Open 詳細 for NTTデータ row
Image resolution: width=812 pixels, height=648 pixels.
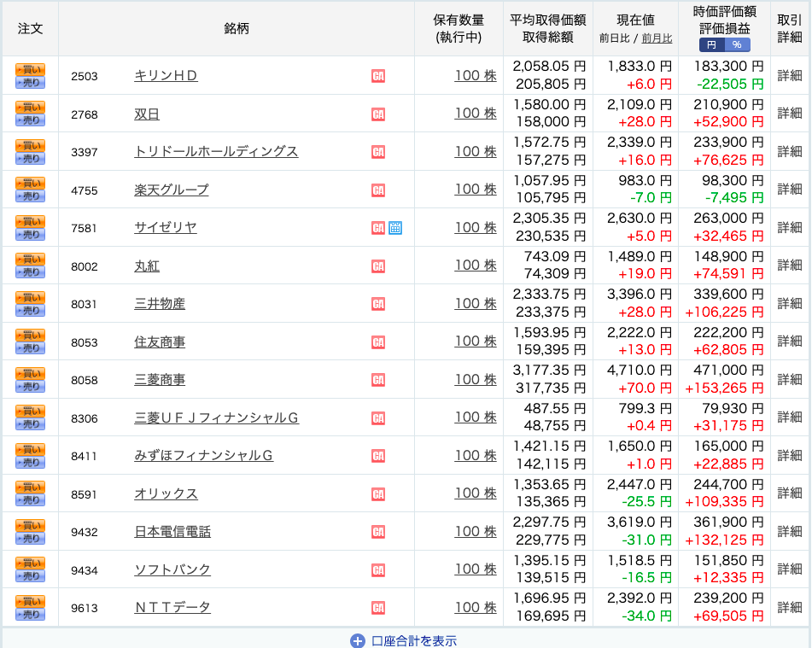tap(790, 608)
